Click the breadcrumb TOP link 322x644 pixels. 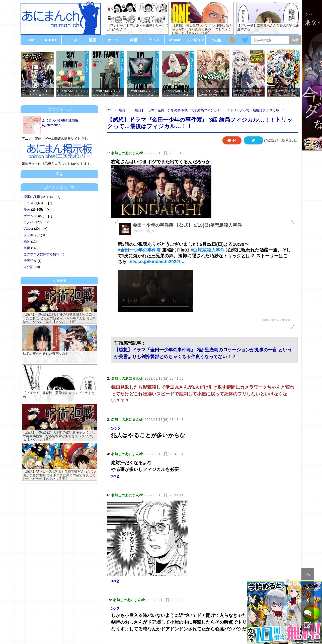click(x=109, y=110)
